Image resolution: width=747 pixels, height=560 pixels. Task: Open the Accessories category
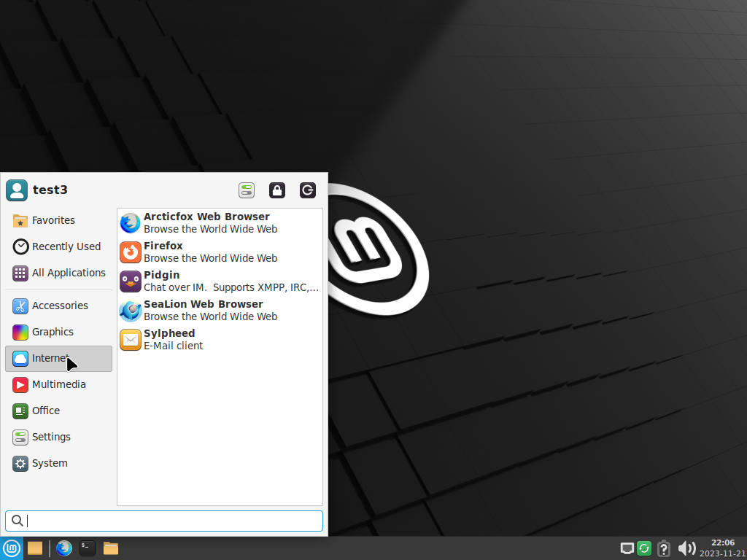pos(58,306)
